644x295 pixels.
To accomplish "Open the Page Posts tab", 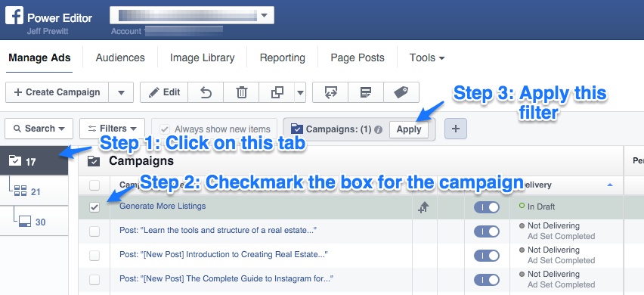I will pos(358,58).
